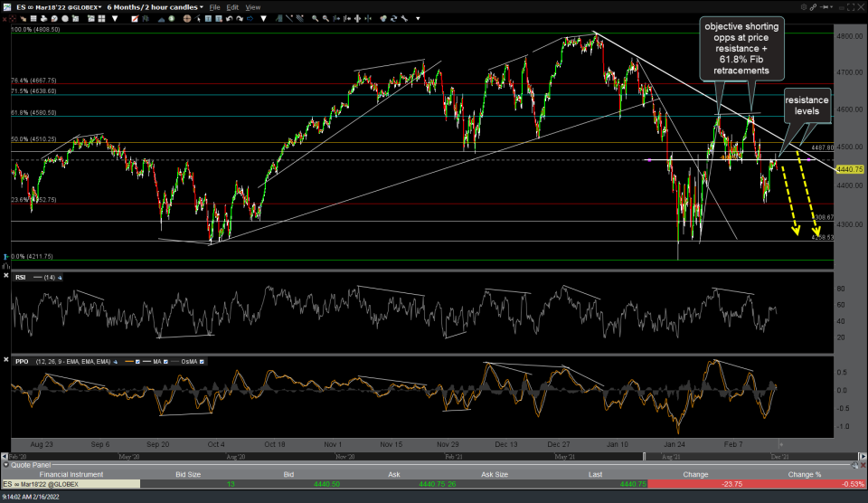The width and height of the screenshot is (868, 503).
Task: Select the round crosshair cursor tool
Action: click(x=187, y=18)
